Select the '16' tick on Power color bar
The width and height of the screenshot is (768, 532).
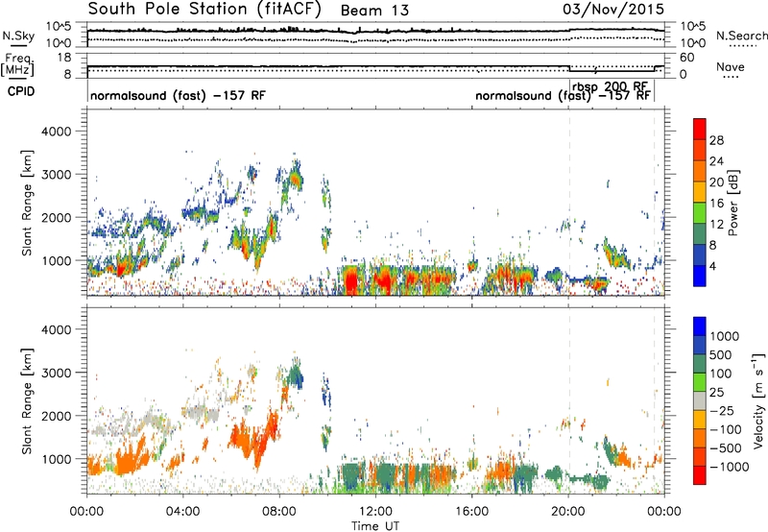(x=716, y=204)
